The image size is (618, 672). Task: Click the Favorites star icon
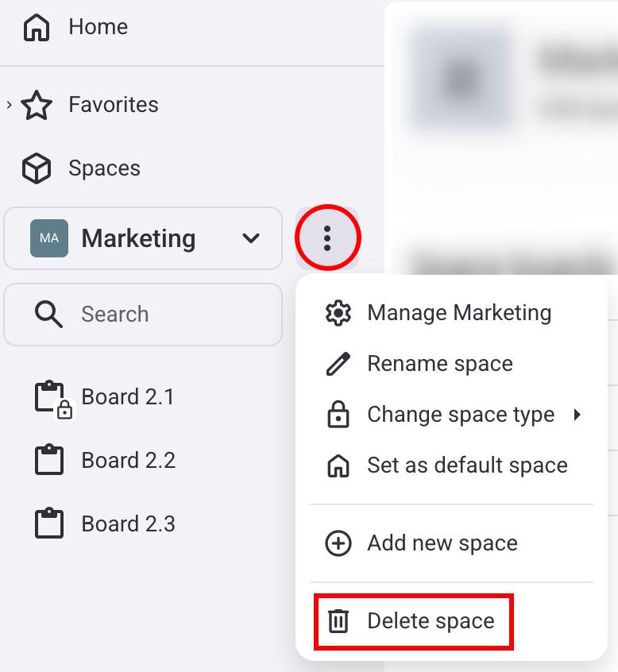[x=37, y=105]
